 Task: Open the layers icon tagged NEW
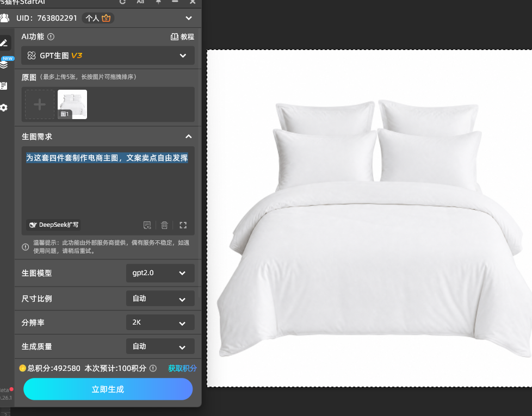(4, 64)
